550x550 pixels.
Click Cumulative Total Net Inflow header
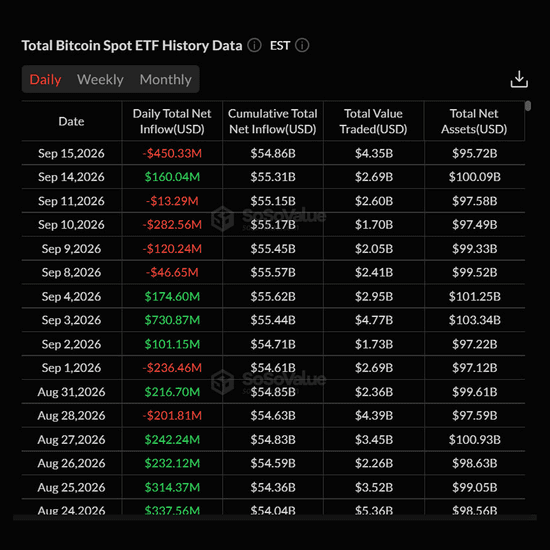[x=273, y=121]
